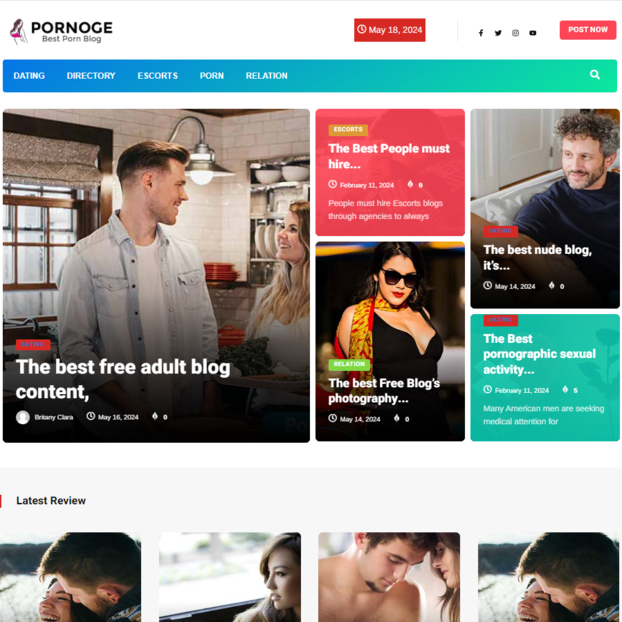622x622 pixels.
Task: Open the YouTube social icon
Action: (x=533, y=33)
